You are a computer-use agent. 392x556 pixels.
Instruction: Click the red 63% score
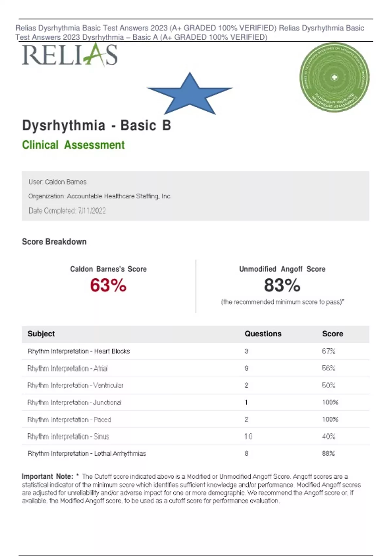pos(108,285)
